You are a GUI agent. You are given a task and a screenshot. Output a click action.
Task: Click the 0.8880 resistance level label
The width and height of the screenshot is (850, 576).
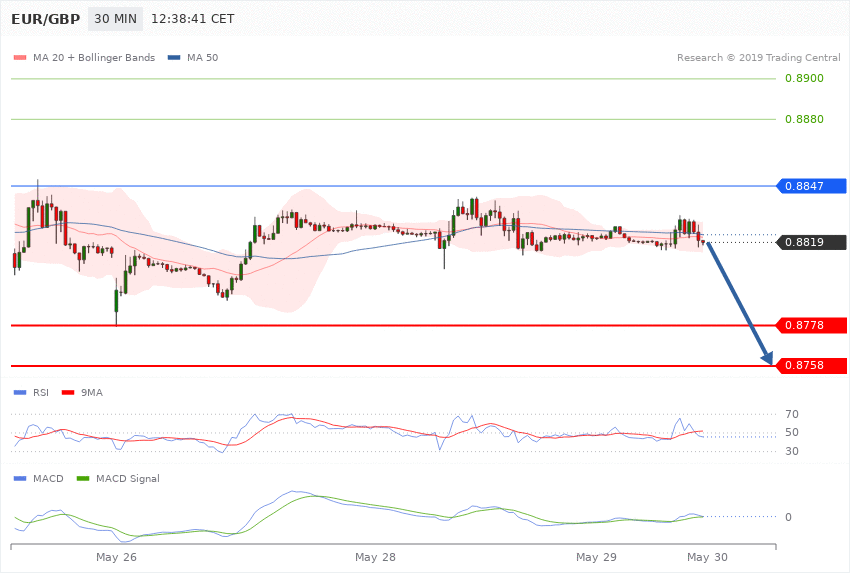(804, 119)
